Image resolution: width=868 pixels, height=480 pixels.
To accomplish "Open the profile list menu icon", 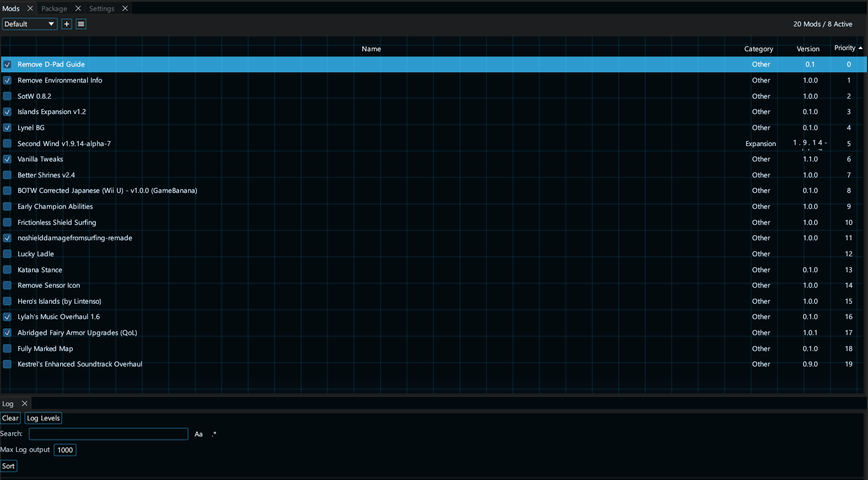I will tap(81, 24).
